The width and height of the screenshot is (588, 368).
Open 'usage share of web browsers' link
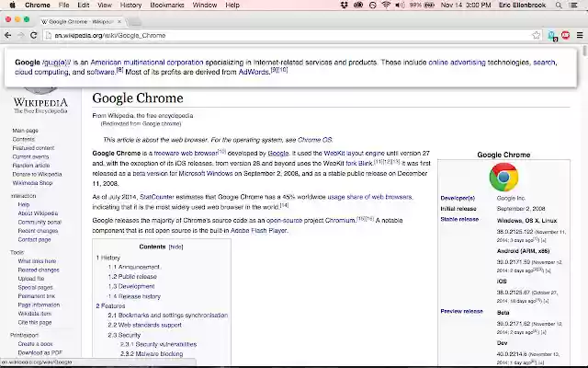click(x=369, y=197)
